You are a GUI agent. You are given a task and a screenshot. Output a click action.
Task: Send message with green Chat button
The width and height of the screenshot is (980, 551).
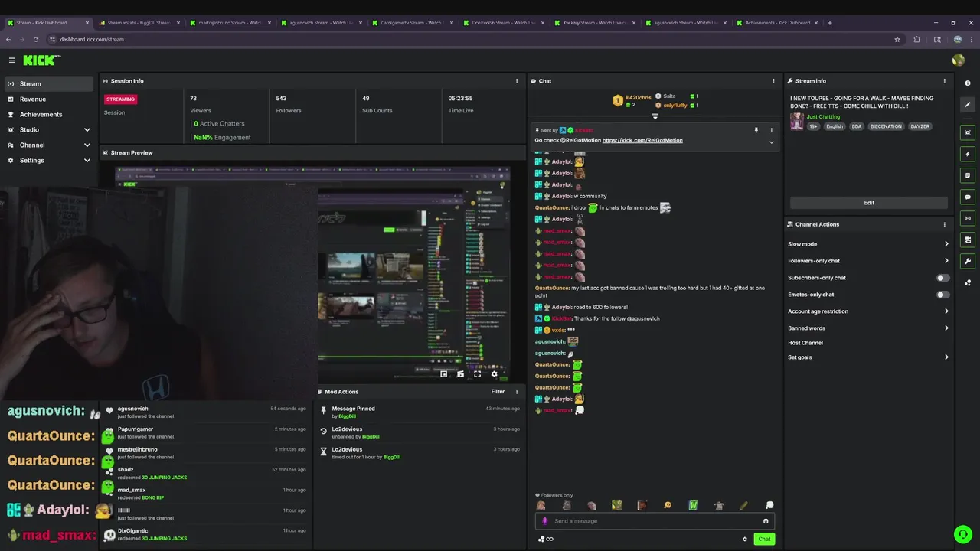pyautogui.click(x=764, y=539)
